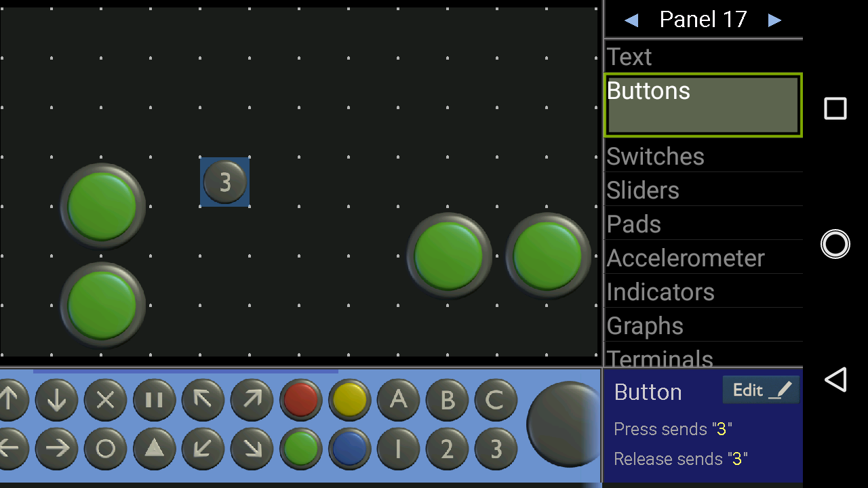
Task: Open the Accelerometer category
Action: (x=703, y=258)
